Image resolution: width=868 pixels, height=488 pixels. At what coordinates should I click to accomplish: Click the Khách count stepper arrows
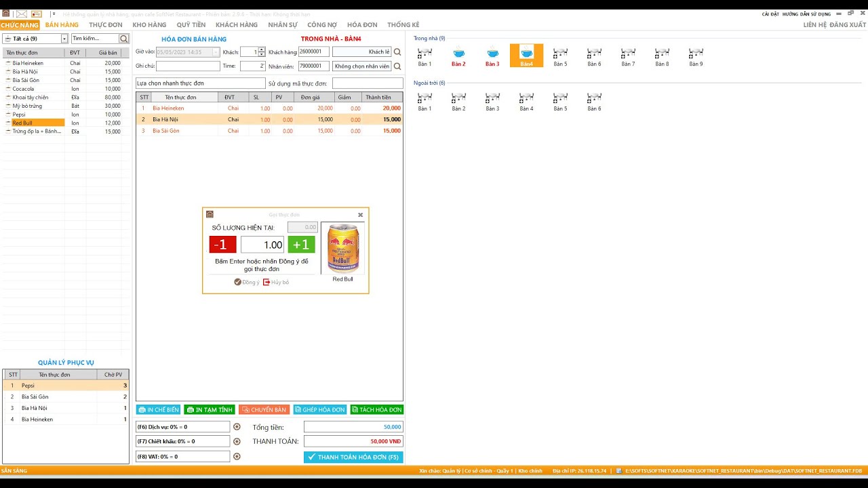pos(262,52)
